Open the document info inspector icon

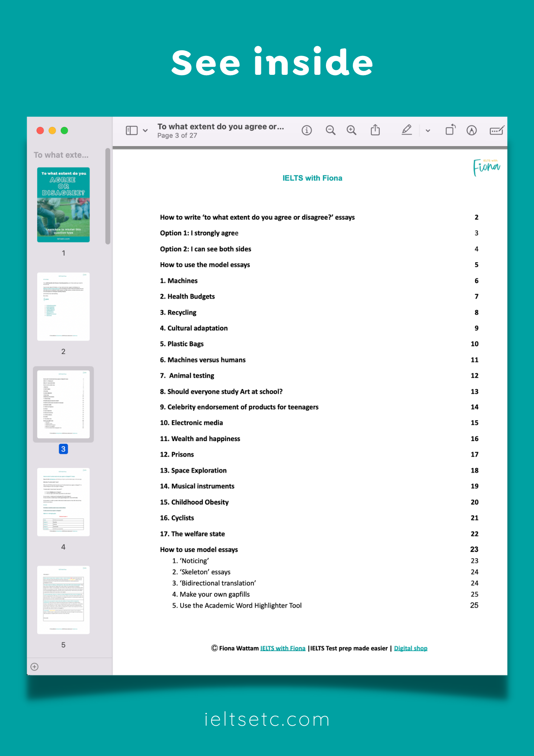[307, 130]
